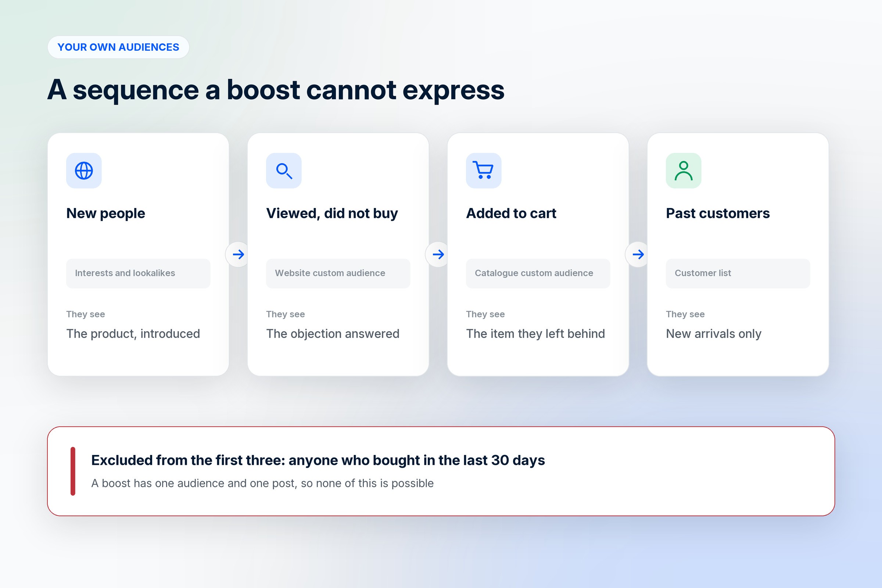Screen dimensions: 882x588
Task: Click 'New arrivals only' text
Action: pyautogui.click(x=714, y=334)
